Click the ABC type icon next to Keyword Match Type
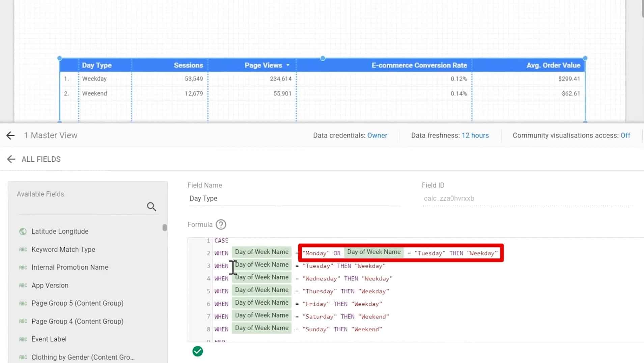This screenshot has height=363, width=644. pos(22,249)
